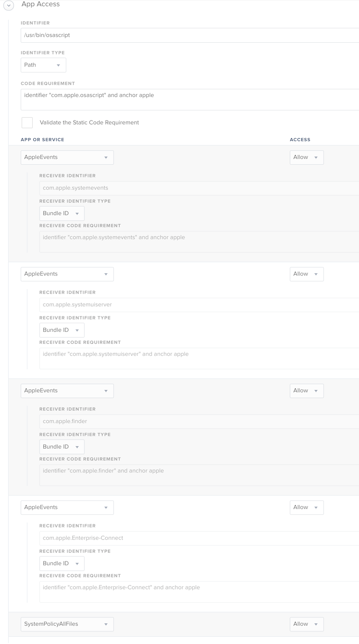Screen dimensions: 359x644
Task: Click receiver code requirement for Enterprise-Connect
Action: tap(199, 592)
